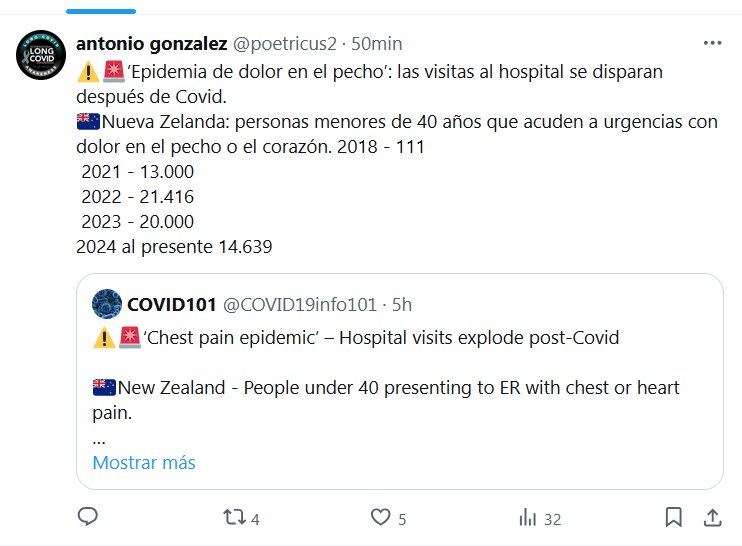Viewport: 742px width, 546px height.
Task: Click the @COVID19info101 handle
Action: [300, 304]
